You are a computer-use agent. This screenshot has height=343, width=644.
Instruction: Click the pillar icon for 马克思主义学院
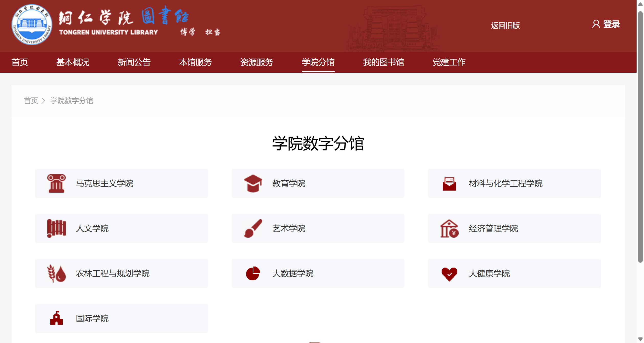56,183
